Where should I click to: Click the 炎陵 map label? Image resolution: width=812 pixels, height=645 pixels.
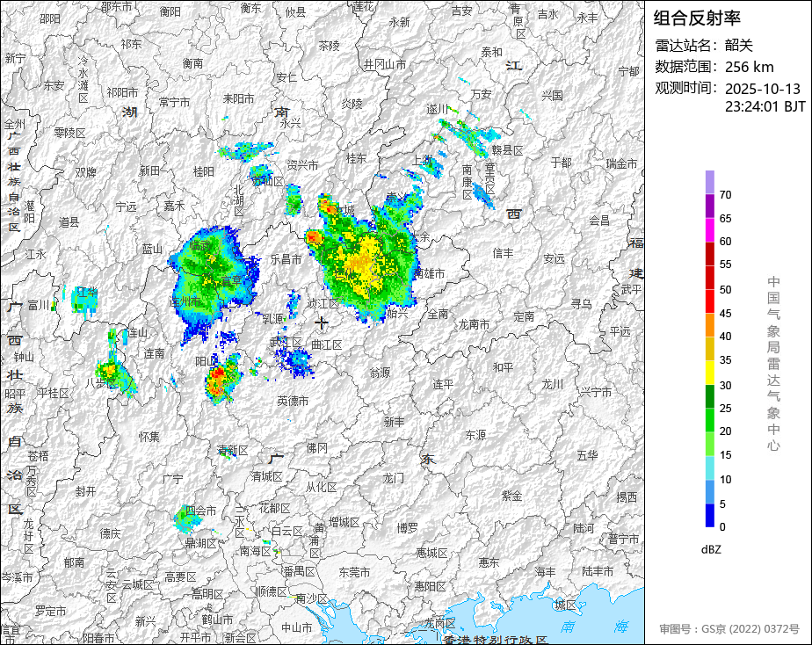tap(352, 104)
